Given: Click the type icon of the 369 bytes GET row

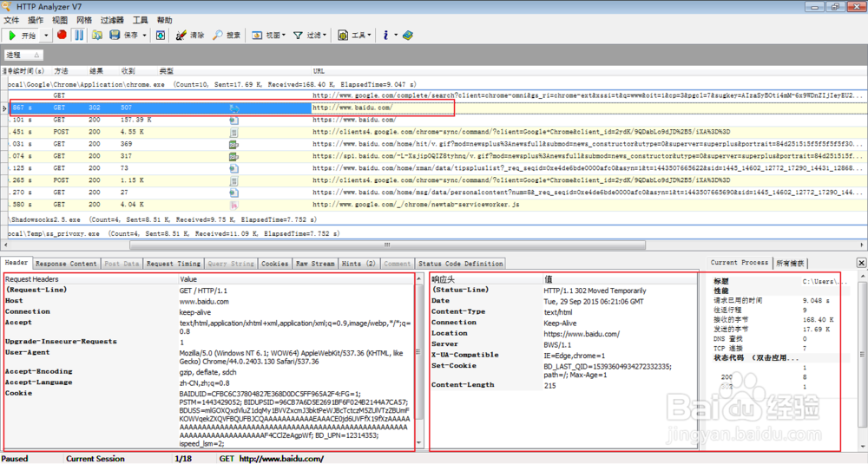Looking at the screenshot, I should 233,144.
